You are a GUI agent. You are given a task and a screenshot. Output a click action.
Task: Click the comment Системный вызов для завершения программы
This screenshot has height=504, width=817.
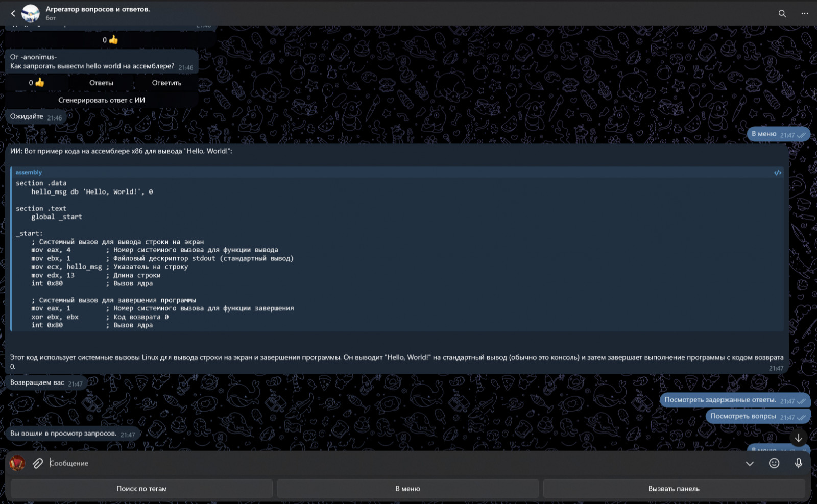pos(114,300)
